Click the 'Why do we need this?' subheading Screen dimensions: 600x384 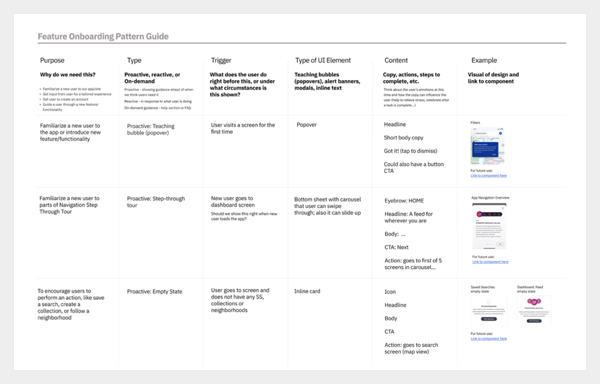pos(68,75)
